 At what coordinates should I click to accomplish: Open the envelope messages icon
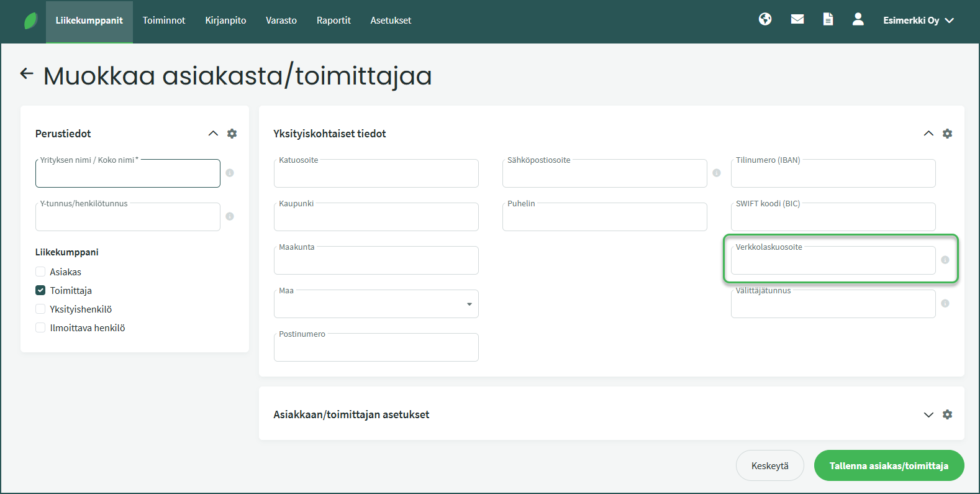tap(797, 19)
